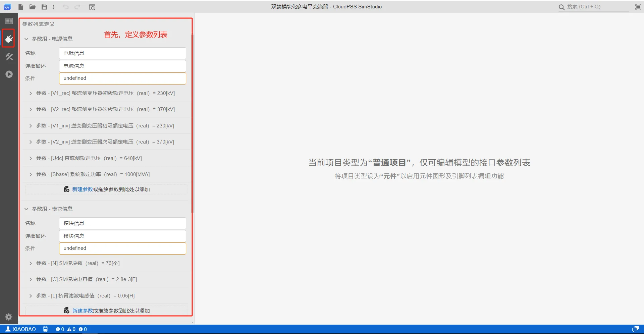Expand the Udc 直流侧额定电压 parameter

[31, 158]
